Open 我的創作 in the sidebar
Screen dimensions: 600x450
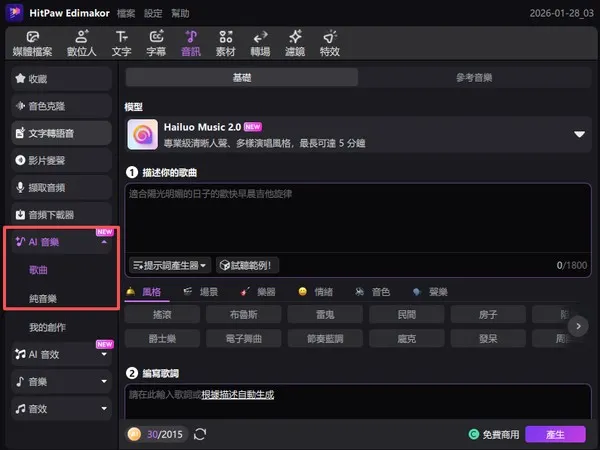click(47, 327)
